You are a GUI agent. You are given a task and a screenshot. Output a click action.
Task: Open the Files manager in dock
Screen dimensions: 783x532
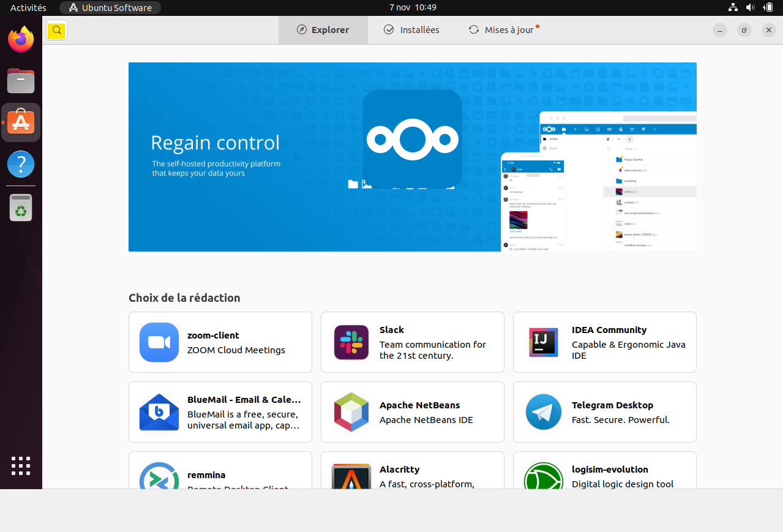21,81
